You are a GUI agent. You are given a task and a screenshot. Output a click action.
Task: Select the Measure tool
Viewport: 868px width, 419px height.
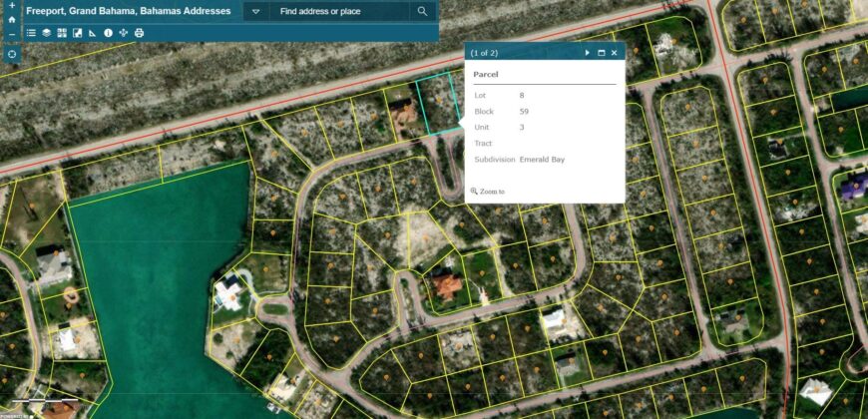click(93, 33)
